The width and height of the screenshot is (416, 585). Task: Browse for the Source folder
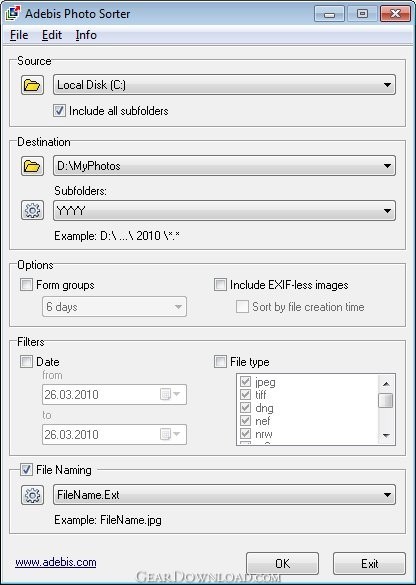pyautogui.click(x=32, y=85)
